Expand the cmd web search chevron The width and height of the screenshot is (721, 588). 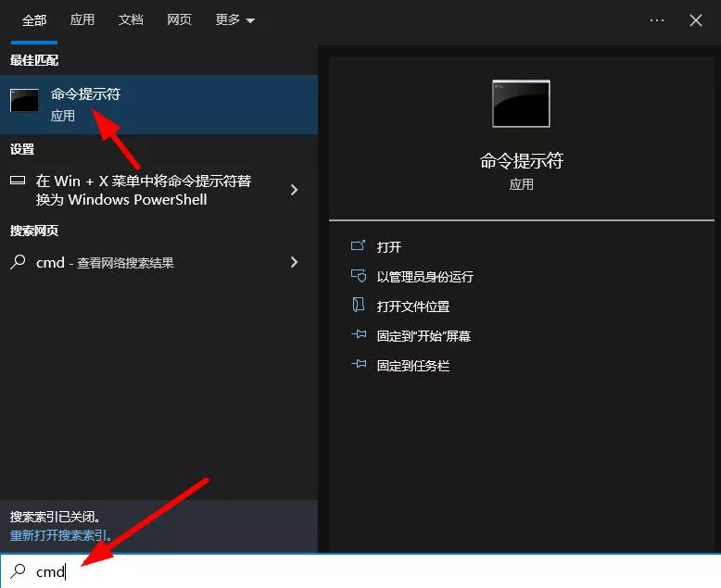click(295, 262)
